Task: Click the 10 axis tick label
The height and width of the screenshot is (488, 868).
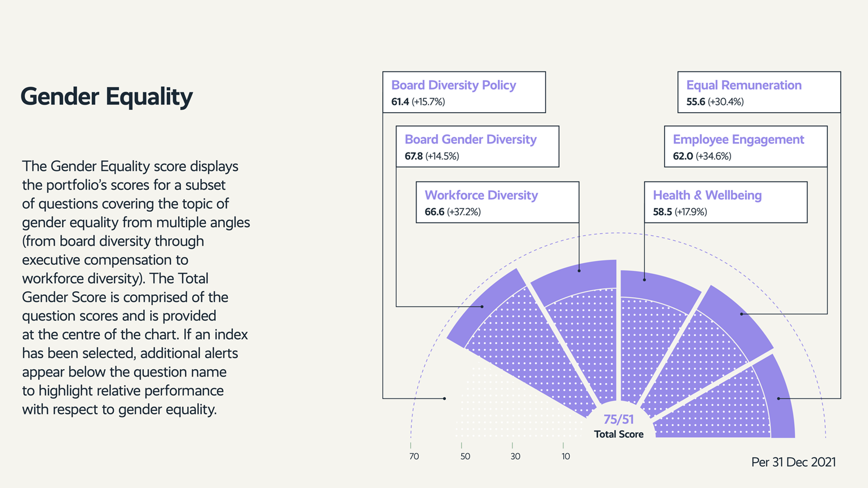Action: click(x=565, y=456)
